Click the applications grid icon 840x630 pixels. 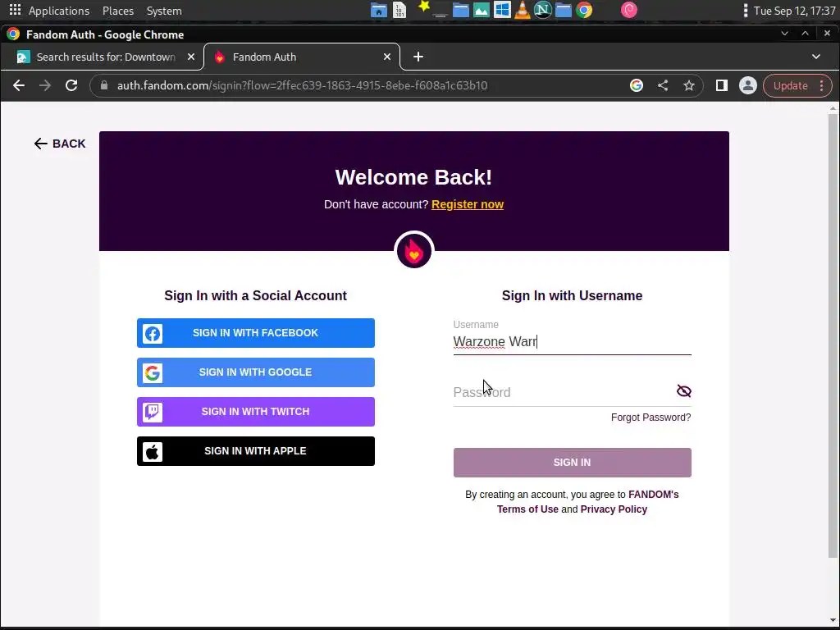coord(15,10)
